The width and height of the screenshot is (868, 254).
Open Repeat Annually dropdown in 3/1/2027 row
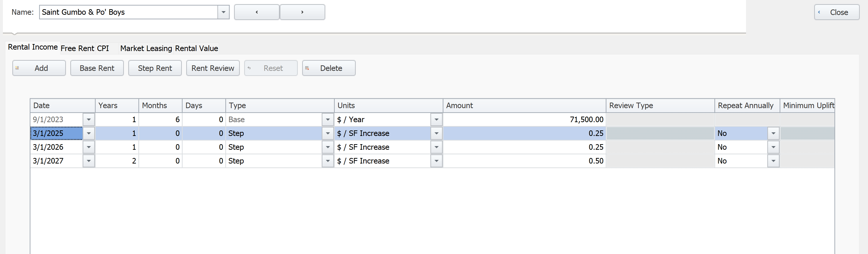pyautogui.click(x=773, y=161)
